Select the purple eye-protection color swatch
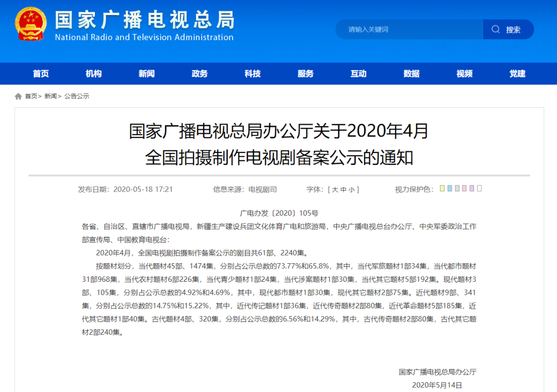Image resolution: width=557 pixels, height=392 pixels. (x=471, y=189)
